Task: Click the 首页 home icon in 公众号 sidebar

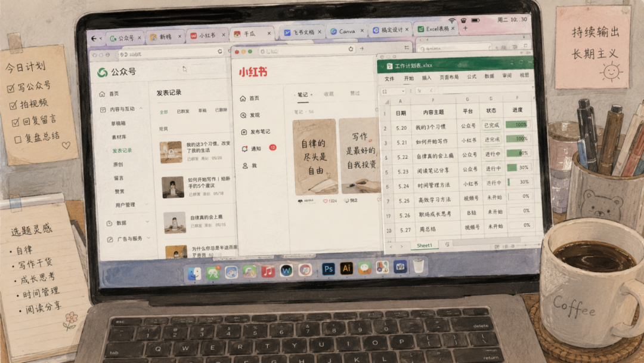Action: tap(102, 94)
